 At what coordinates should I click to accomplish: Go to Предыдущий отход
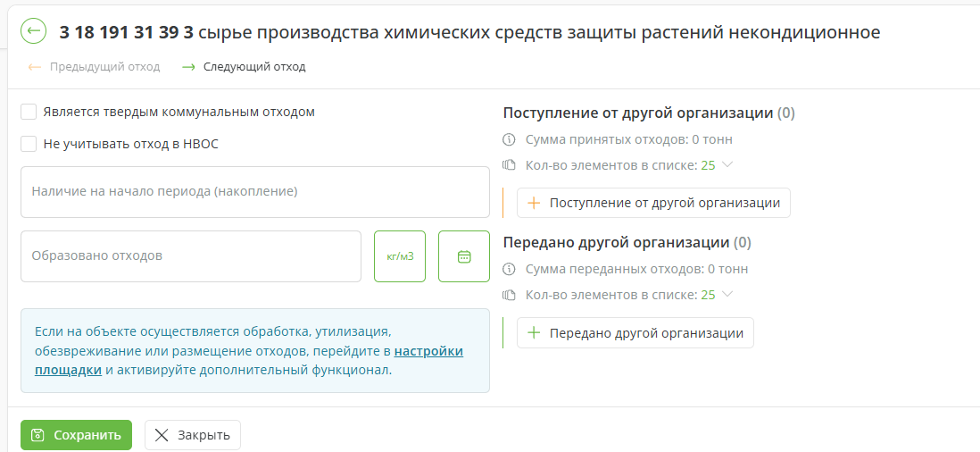click(x=94, y=67)
